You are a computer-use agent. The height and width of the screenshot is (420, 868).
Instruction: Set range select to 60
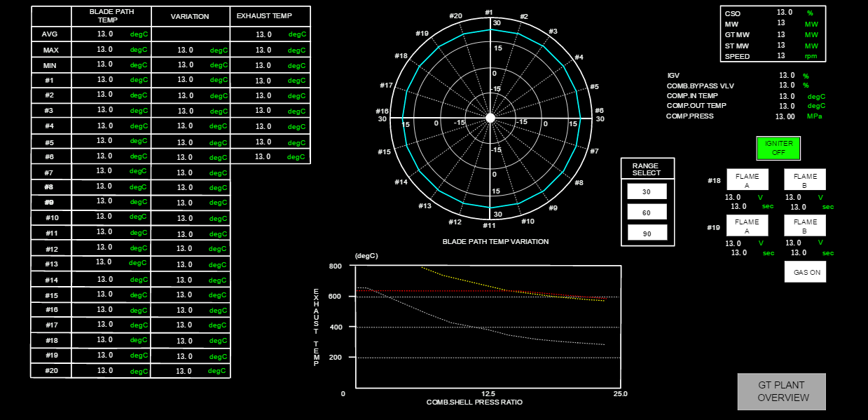(x=647, y=212)
